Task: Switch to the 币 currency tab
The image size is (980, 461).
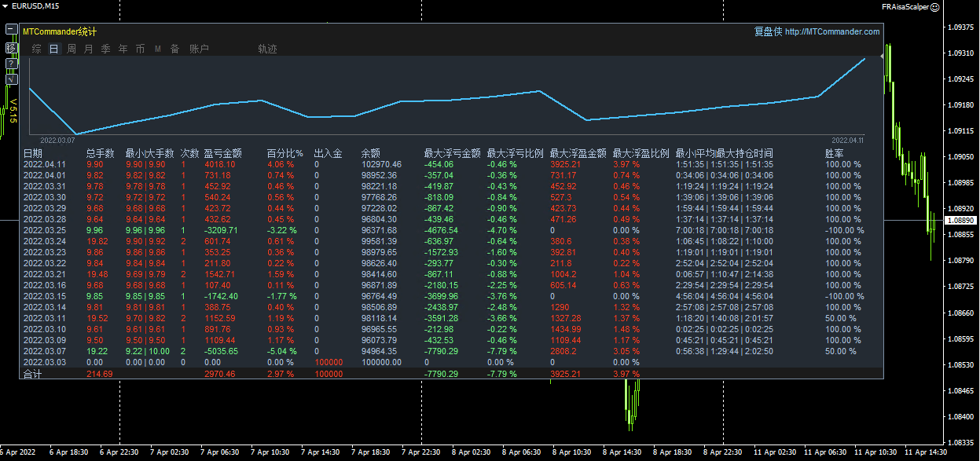Action: [140, 49]
